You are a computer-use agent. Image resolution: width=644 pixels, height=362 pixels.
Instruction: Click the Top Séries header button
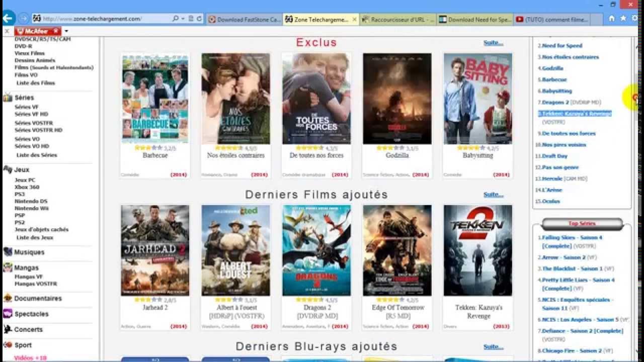coord(582,224)
